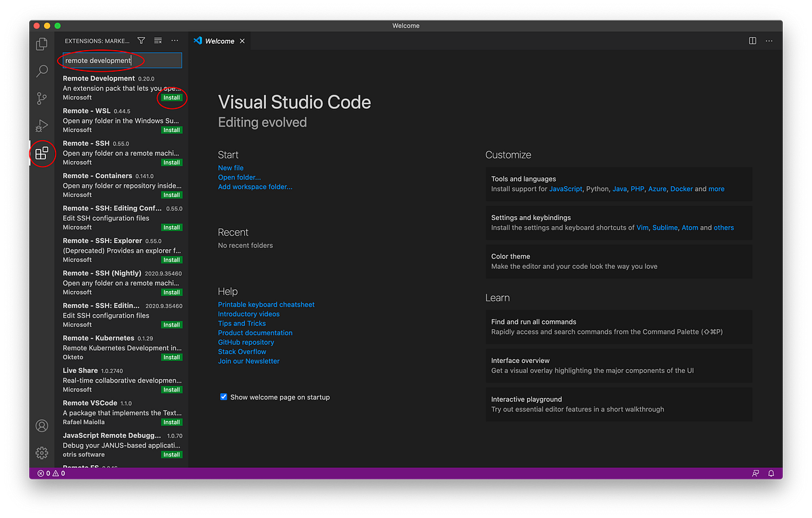Open More Actions menu in Extensions panel
Screen dimensions: 812x518
coord(175,41)
